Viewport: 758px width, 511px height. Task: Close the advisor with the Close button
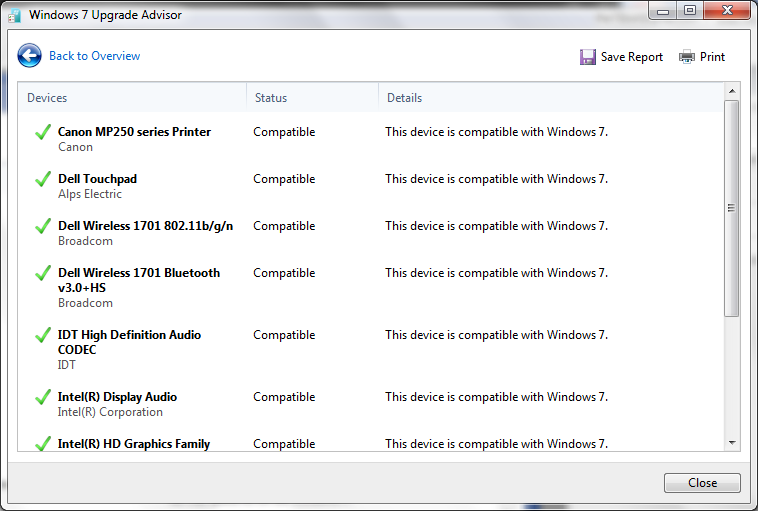click(x=702, y=482)
